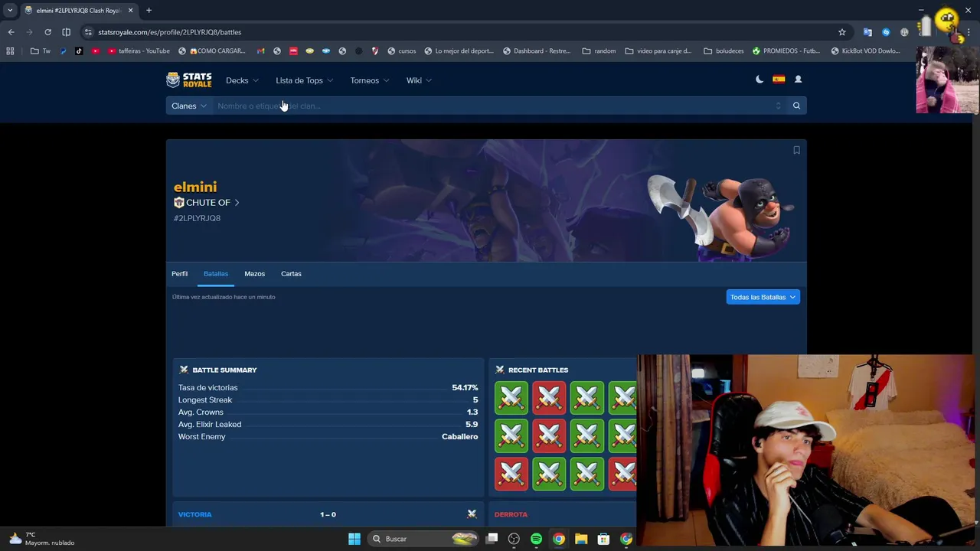Open a new browser tab
This screenshot has width=980, height=551.
pos(149,11)
